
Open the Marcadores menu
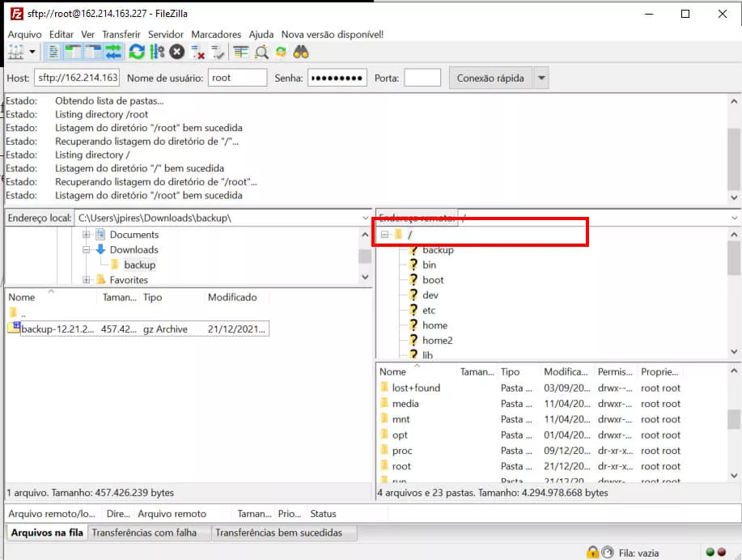[x=216, y=35]
